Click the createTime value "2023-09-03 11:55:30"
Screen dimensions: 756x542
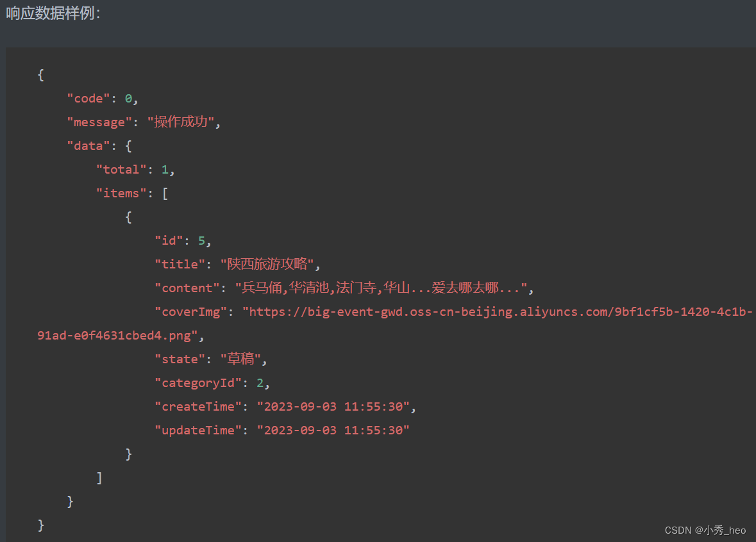(x=333, y=407)
